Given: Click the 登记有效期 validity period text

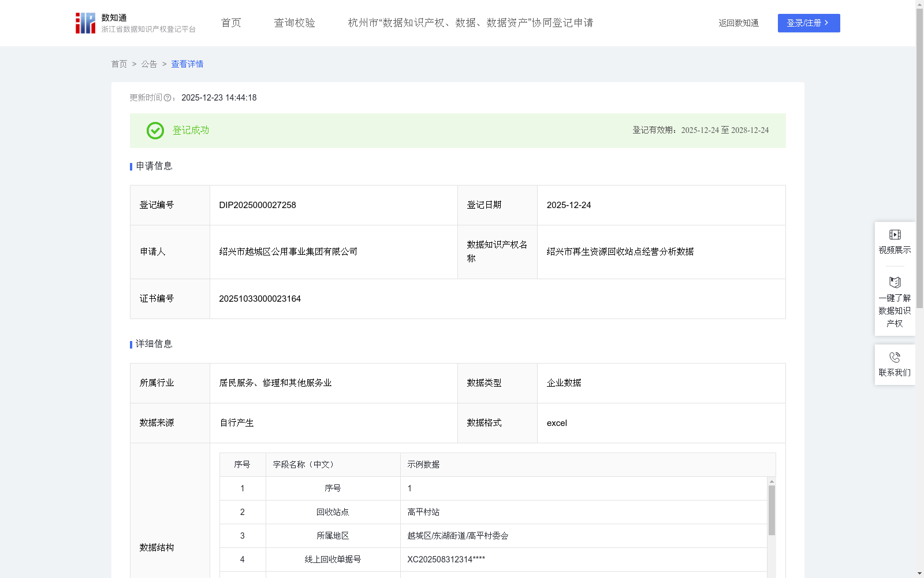Looking at the screenshot, I should [701, 131].
